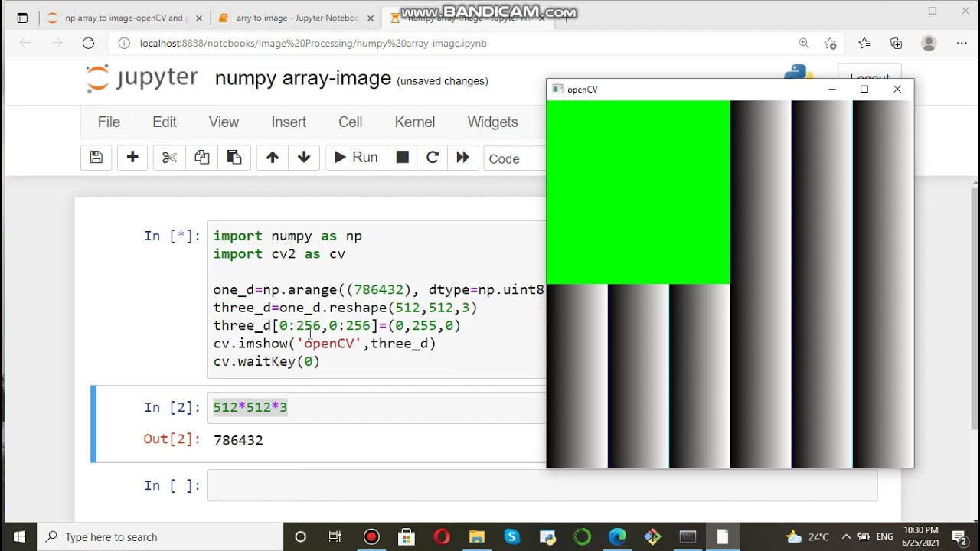
Task: Cut selected cells with the scissors icon
Action: [x=170, y=158]
